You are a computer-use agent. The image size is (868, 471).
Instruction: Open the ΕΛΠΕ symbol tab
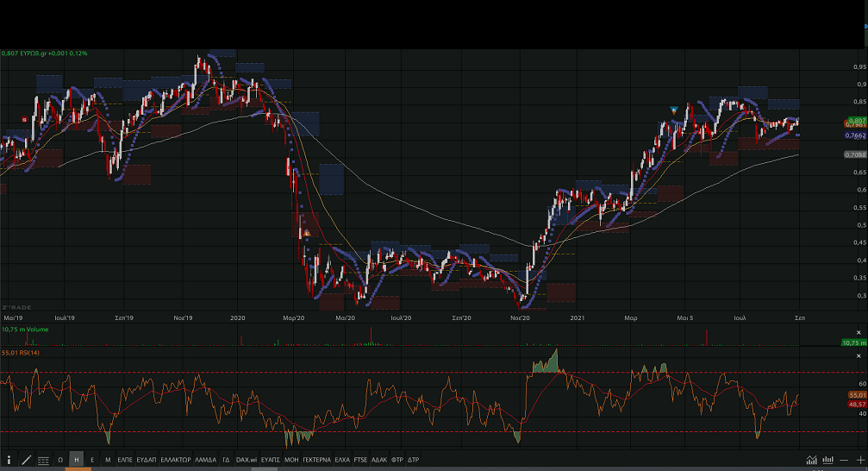(x=125, y=461)
